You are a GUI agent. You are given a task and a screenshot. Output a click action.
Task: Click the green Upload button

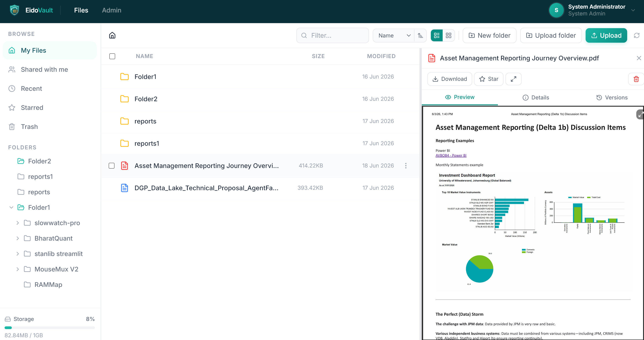tap(606, 35)
